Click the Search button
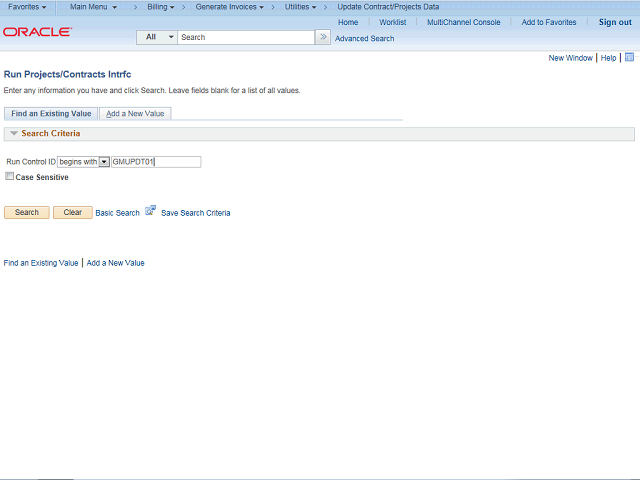Viewport: 640px width, 480px height. 27,212
